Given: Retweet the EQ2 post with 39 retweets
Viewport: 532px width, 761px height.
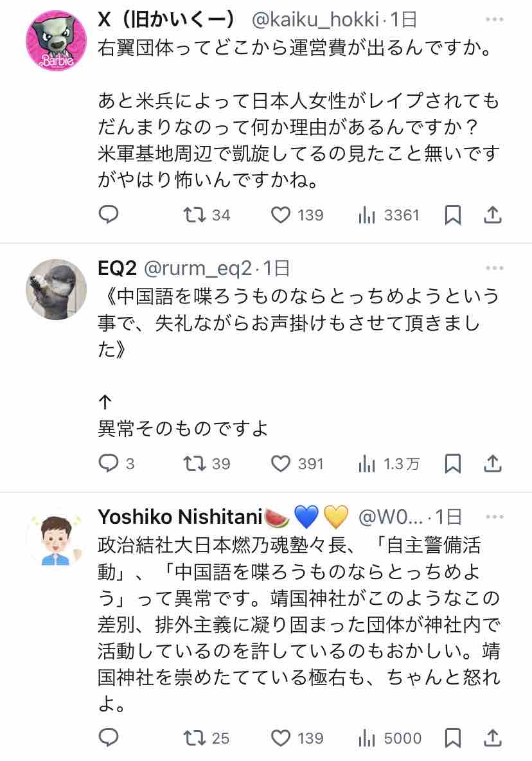Looking at the screenshot, I should tap(194, 463).
